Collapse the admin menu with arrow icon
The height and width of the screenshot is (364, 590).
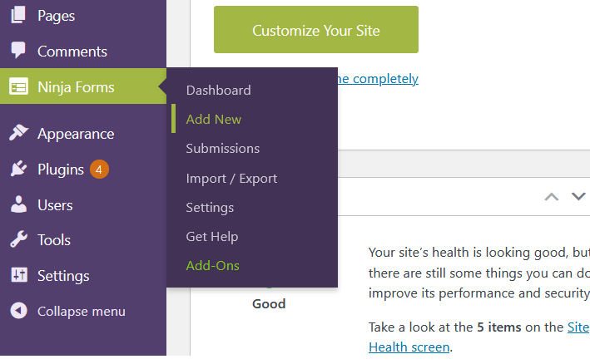point(18,311)
